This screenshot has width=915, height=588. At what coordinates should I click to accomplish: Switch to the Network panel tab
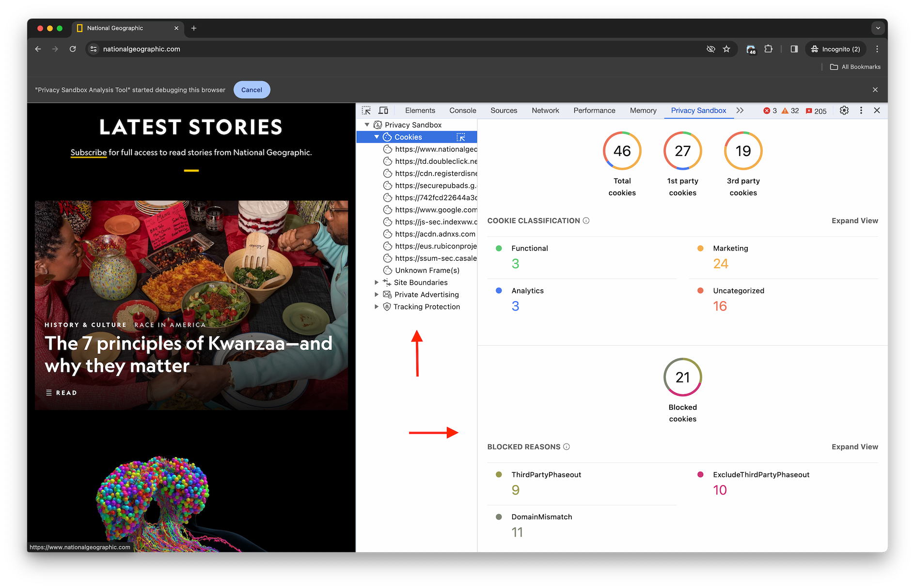tap(545, 111)
